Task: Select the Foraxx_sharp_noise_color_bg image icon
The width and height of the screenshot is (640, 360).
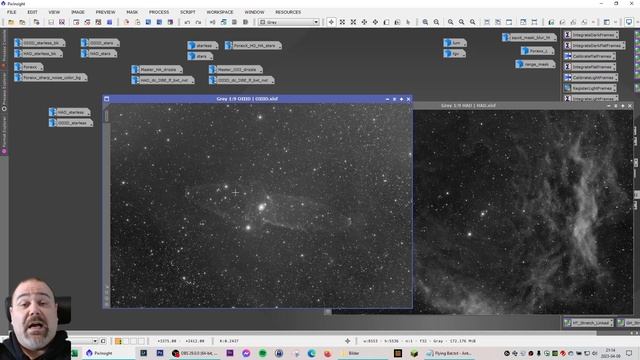Action: pyautogui.click(x=51, y=77)
